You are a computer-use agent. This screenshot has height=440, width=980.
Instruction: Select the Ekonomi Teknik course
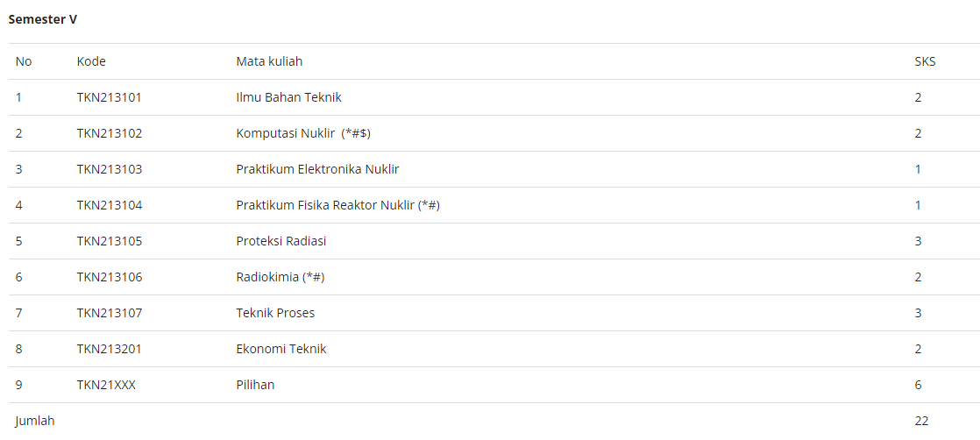point(281,349)
